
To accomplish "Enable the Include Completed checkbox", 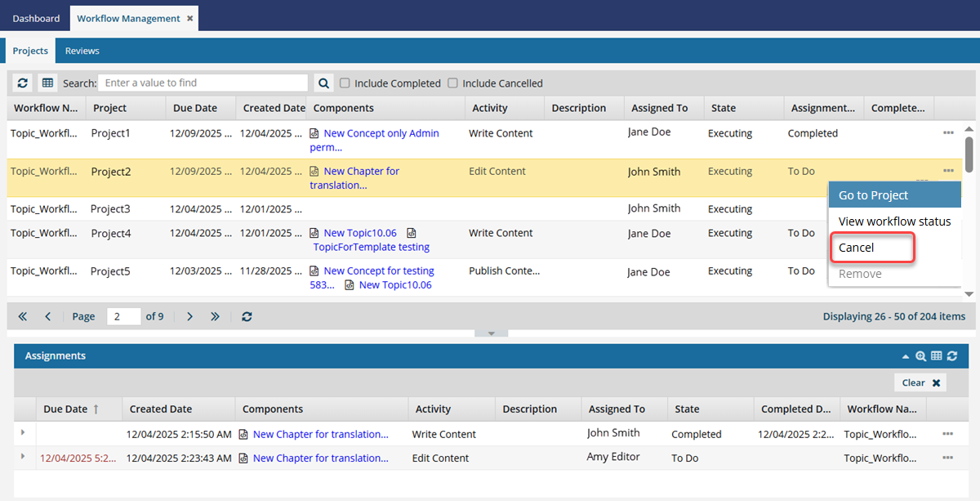I will [345, 83].
